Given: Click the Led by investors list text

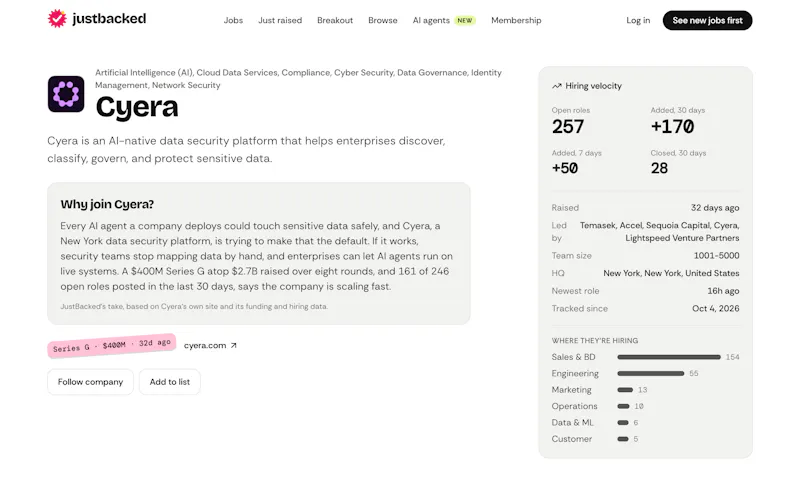Looking at the screenshot, I should [660, 232].
